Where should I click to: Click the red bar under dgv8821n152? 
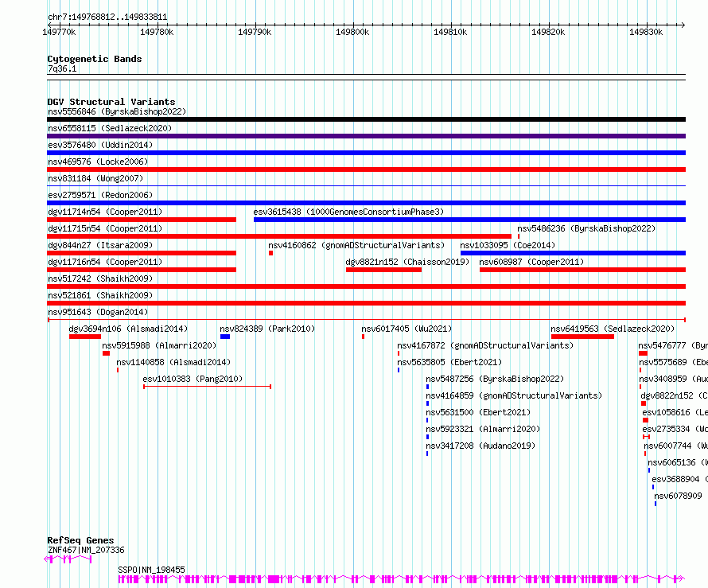pyautogui.click(x=383, y=270)
